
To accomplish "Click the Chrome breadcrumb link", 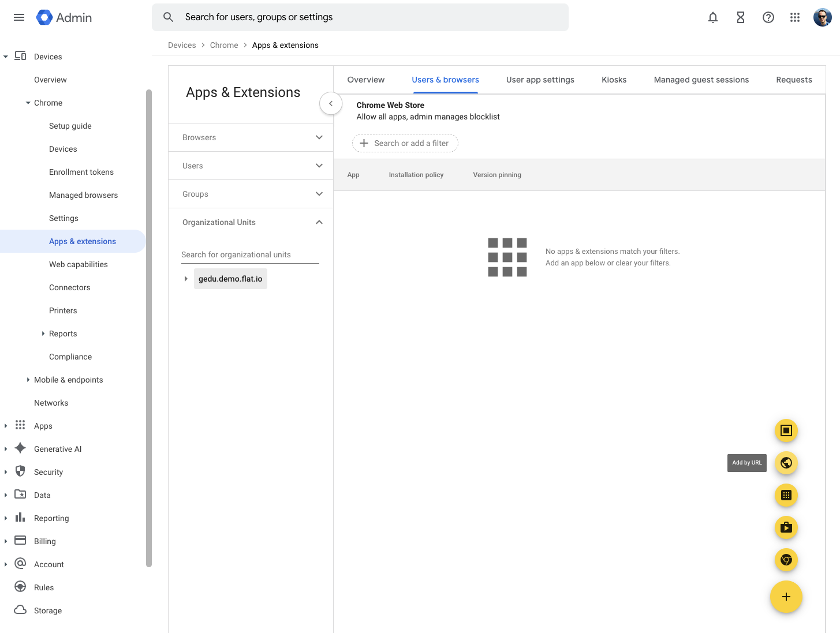I will tap(224, 45).
